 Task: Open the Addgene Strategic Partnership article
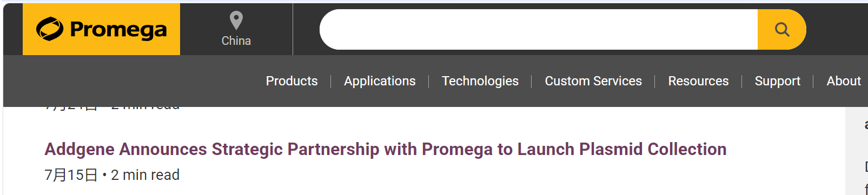click(x=386, y=149)
